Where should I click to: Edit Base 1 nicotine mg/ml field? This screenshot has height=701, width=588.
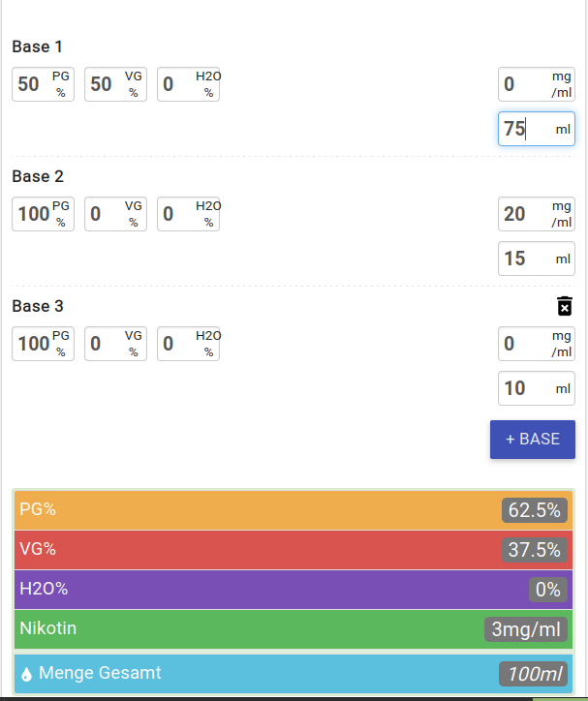[536, 84]
